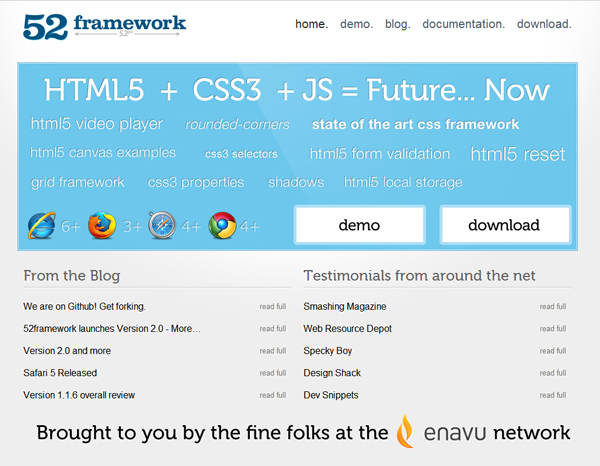Open Specky Boy testimonial
The height and width of the screenshot is (466, 600).
click(328, 351)
